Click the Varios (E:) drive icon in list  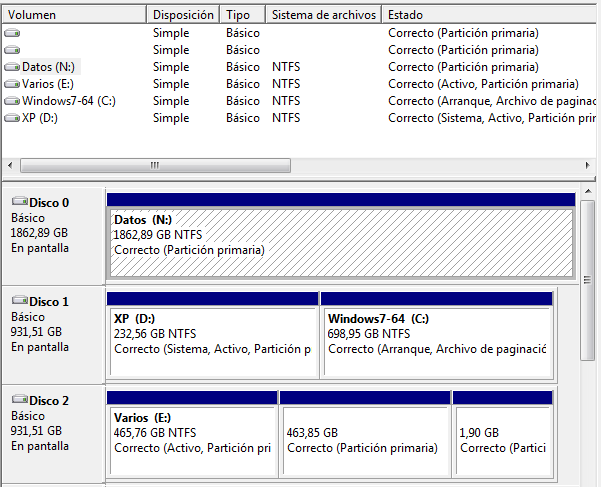tap(12, 84)
